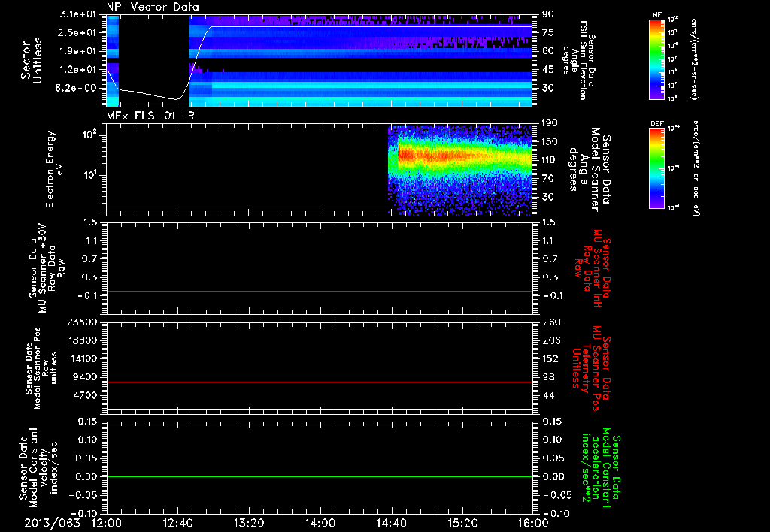Click the 44 telemetry tick value
770x532 pixels.
click(x=547, y=395)
